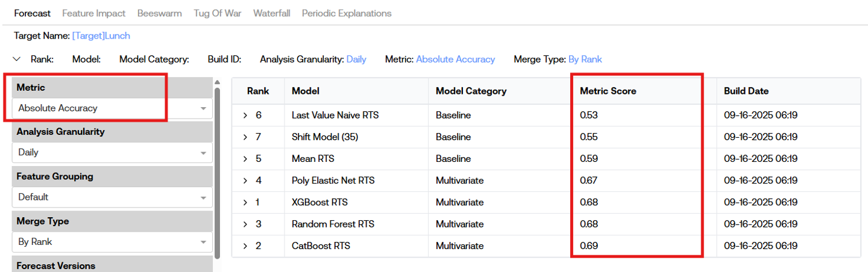
Task: Sort table by Metric Score column header
Action: click(608, 91)
